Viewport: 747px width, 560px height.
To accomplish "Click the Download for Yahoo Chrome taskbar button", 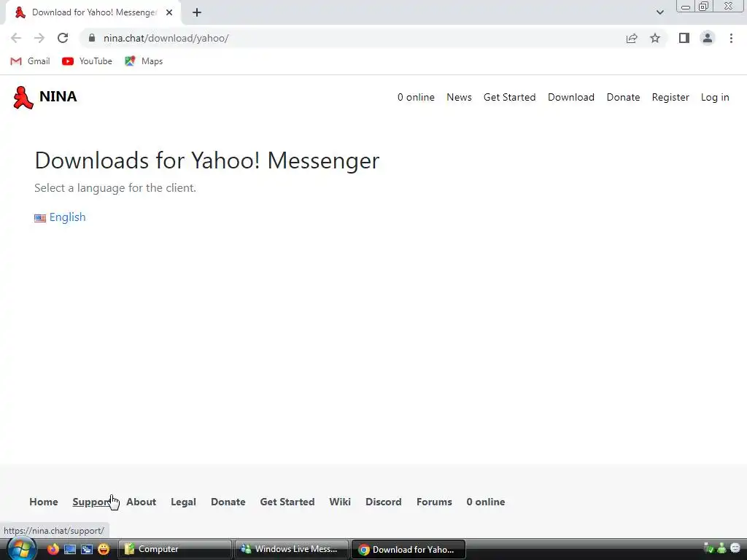I will tap(409, 549).
